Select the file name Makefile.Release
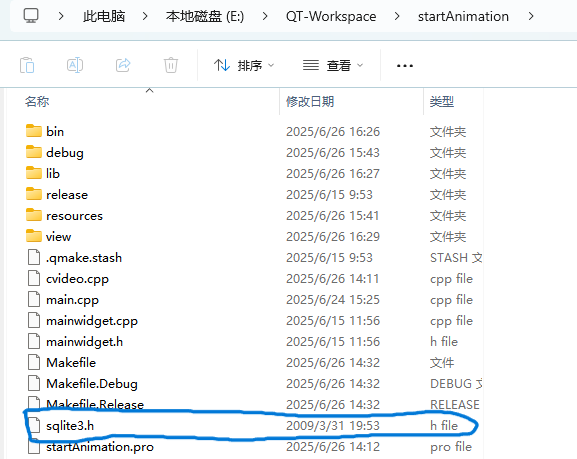Image resolution: width=577 pixels, height=459 pixels. [x=95, y=405]
